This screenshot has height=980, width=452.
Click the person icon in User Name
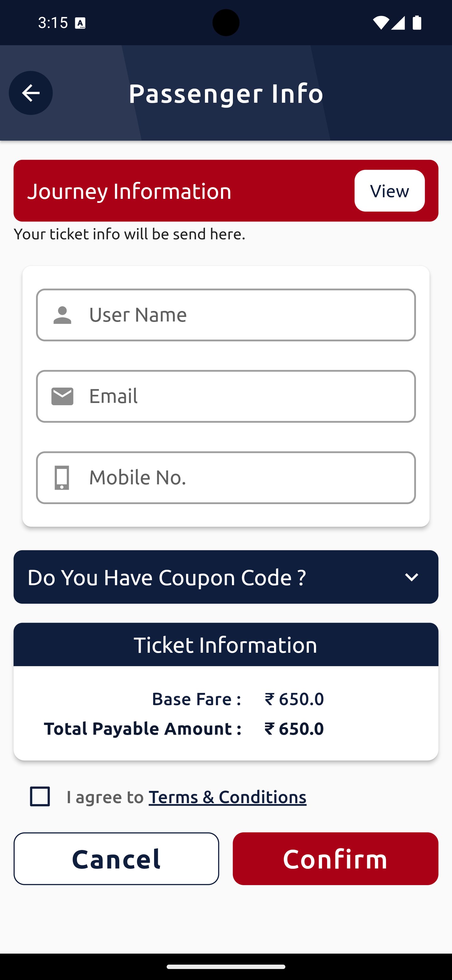click(62, 315)
